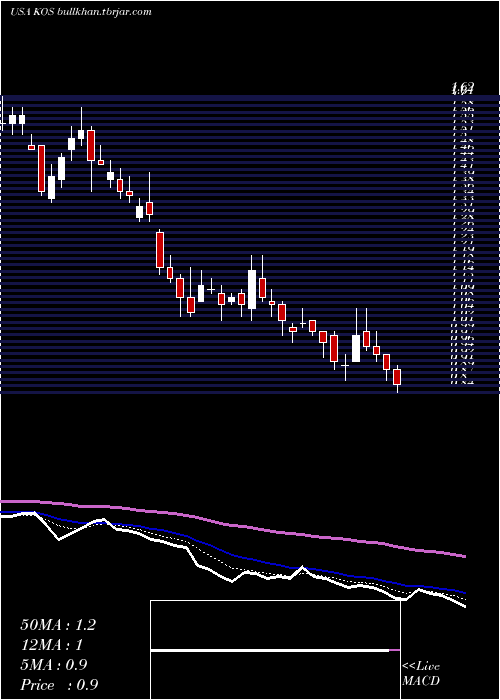Image resolution: width=500 pixels, height=700 pixels.
Task: Select the Price : 0.9 label
Action: pyautogui.click(x=59, y=685)
